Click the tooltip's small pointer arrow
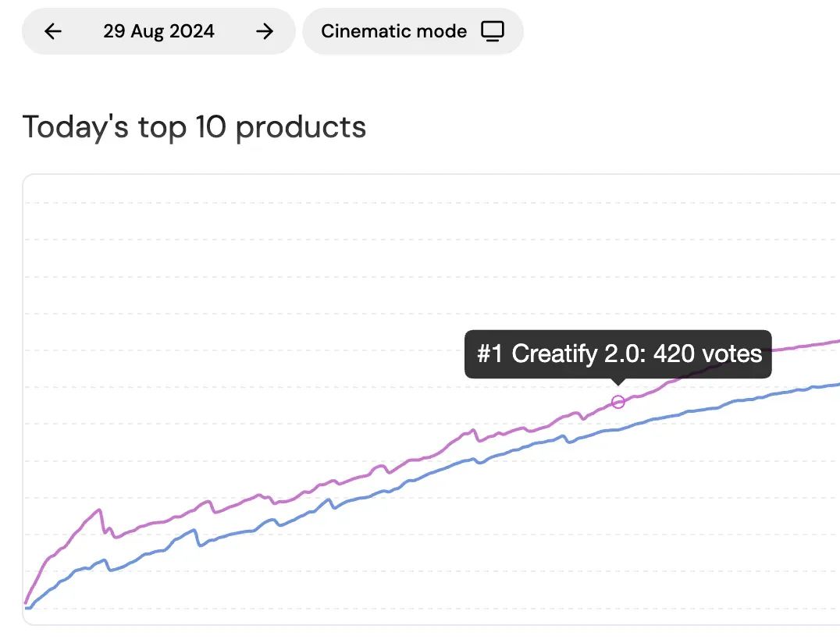The height and width of the screenshot is (643, 840). [618, 382]
